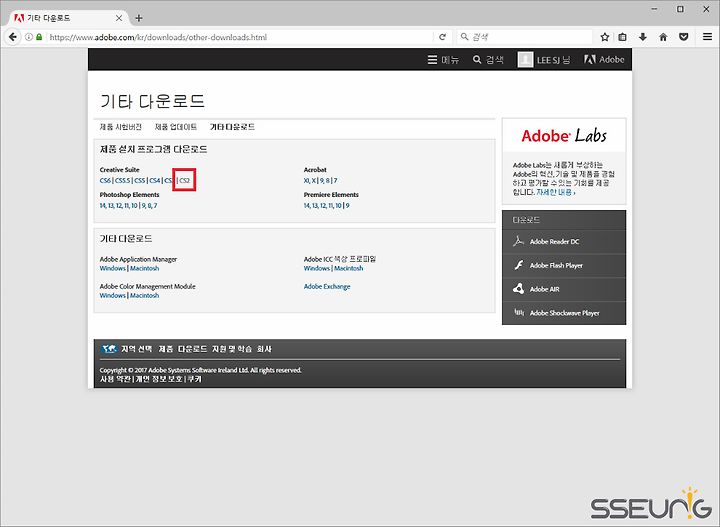Viewport: 720px width, 527px height.
Task: Open the downloads arrow icon in toolbar
Action: [x=643, y=37]
